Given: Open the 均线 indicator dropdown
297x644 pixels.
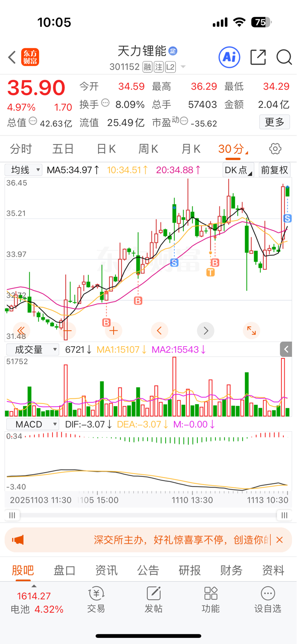Looking at the screenshot, I should [23, 170].
